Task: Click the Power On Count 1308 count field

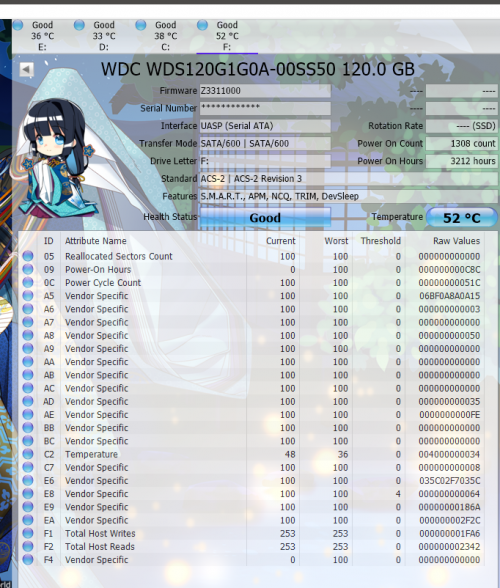Action: pos(462,144)
